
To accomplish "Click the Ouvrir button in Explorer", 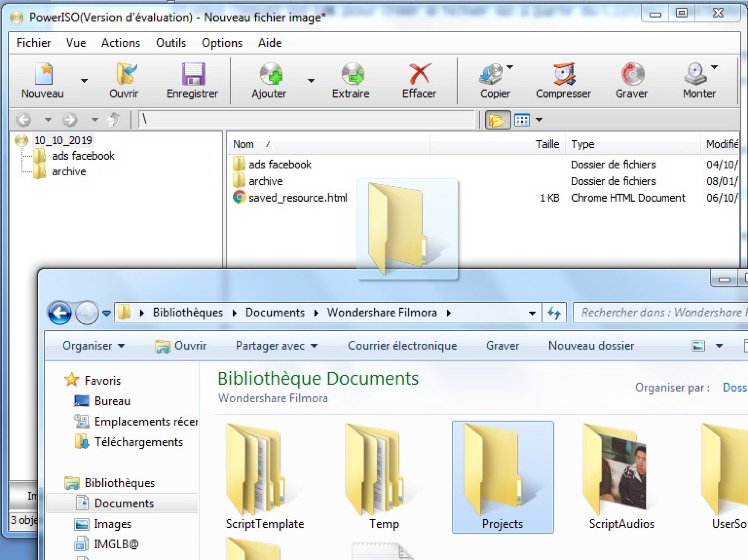I will pyautogui.click(x=180, y=346).
